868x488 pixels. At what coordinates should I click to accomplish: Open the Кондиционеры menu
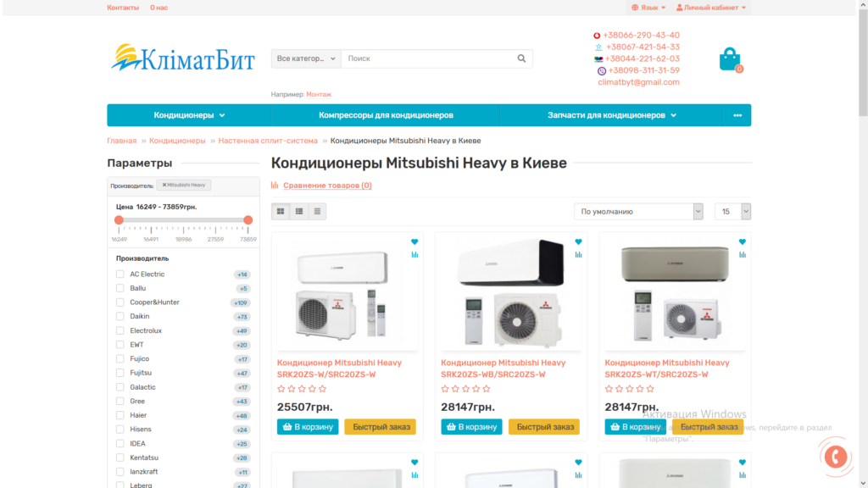[x=189, y=115]
